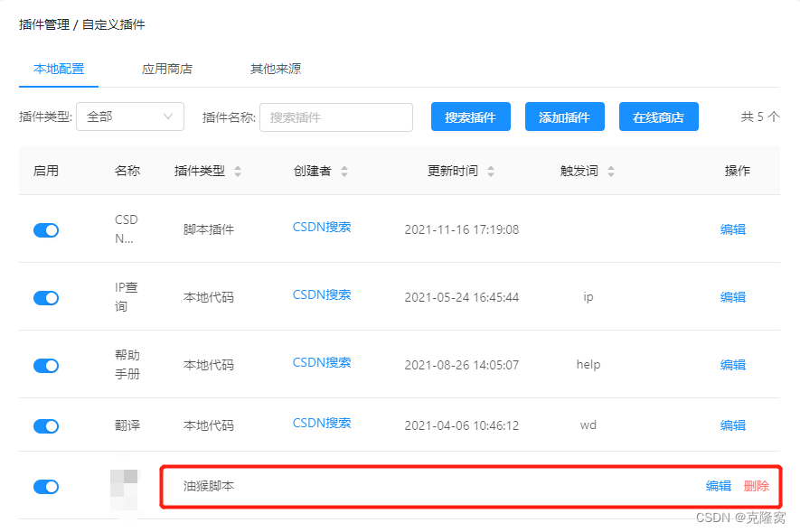Open the 应用商店 tab
This screenshot has height=532, width=800.
167,69
